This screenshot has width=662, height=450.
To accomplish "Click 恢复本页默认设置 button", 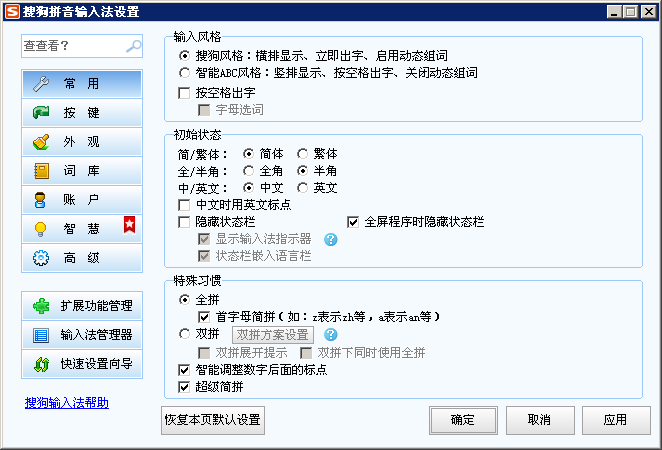I will (x=213, y=420).
